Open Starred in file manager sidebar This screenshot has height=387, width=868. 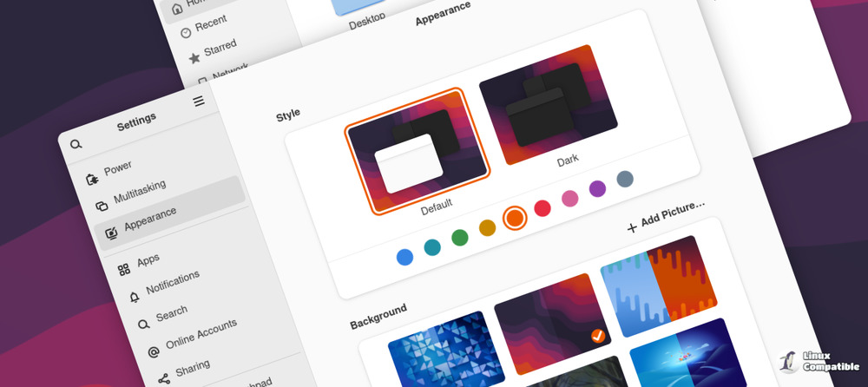[x=220, y=49]
